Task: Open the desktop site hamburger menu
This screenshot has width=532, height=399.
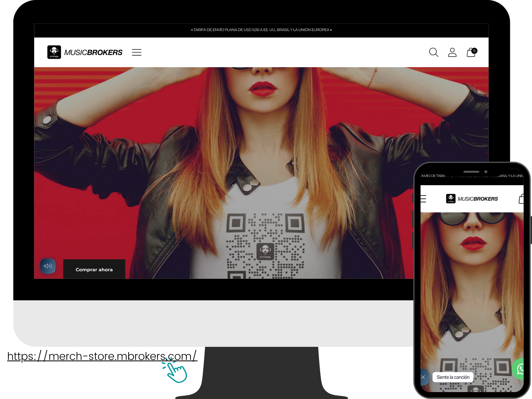Action: coord(136,52)
